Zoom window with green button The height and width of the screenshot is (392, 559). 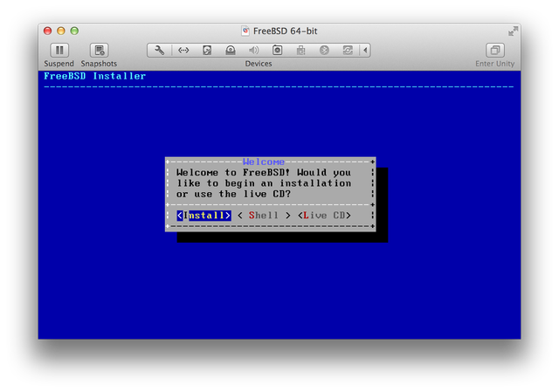[x=74, y=31]
